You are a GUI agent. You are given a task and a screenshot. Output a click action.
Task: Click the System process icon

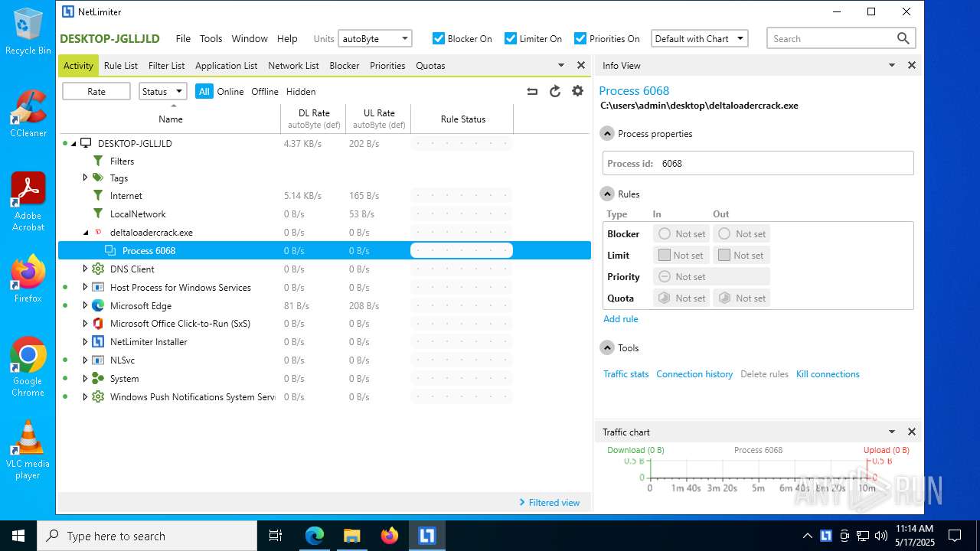point(98,379)
